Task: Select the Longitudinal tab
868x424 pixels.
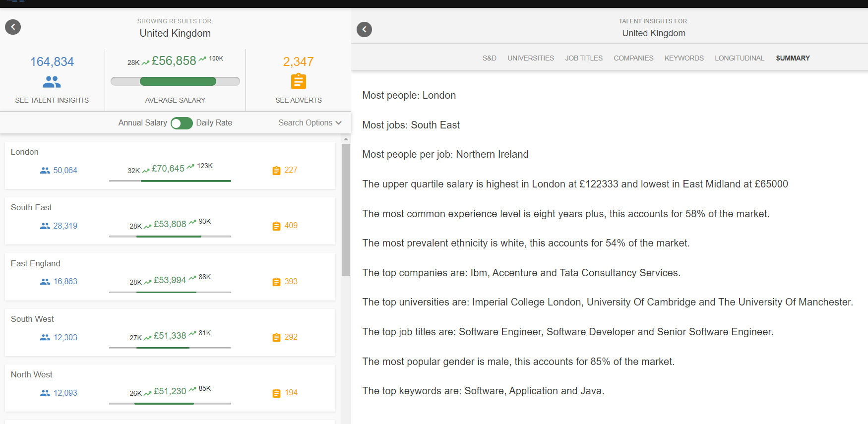Action: [x=739, y=58]
